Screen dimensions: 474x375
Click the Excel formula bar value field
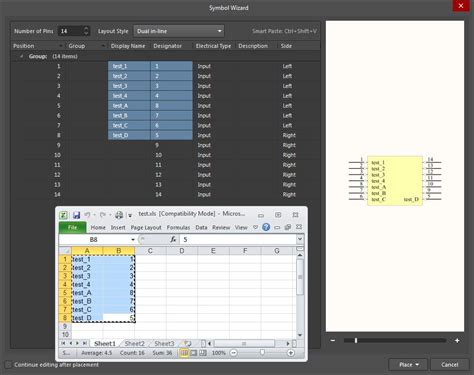tap(238, 239)
